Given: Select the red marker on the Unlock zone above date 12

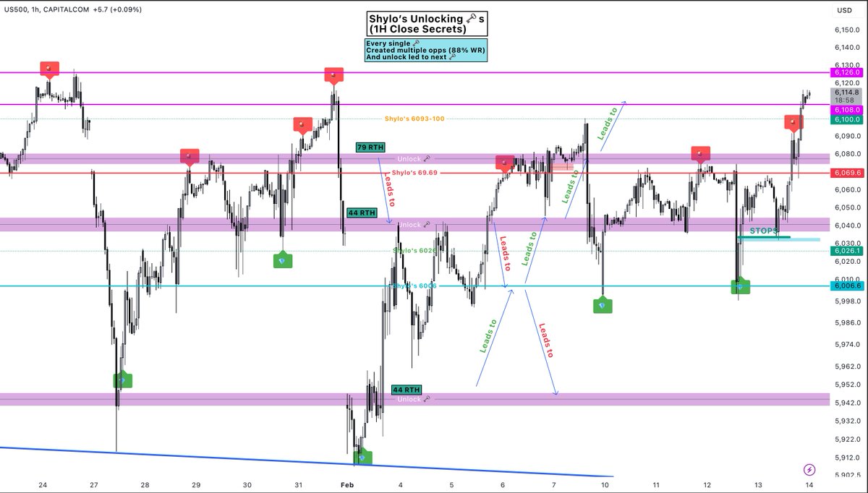Looking at the screenshot, I should pos(700,153).
